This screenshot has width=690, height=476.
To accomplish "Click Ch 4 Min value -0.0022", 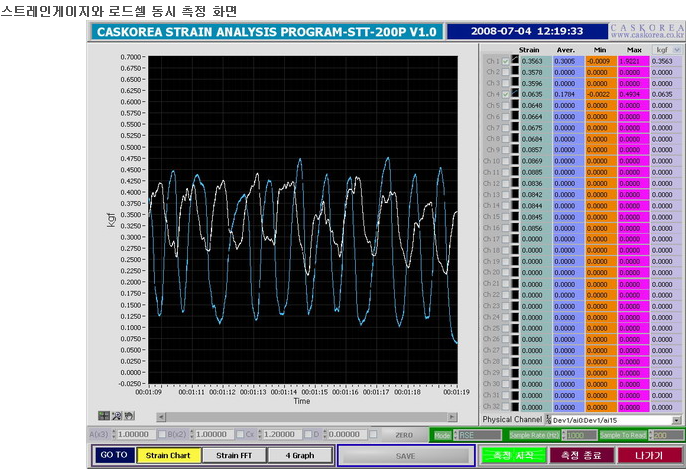I will 601,94.
